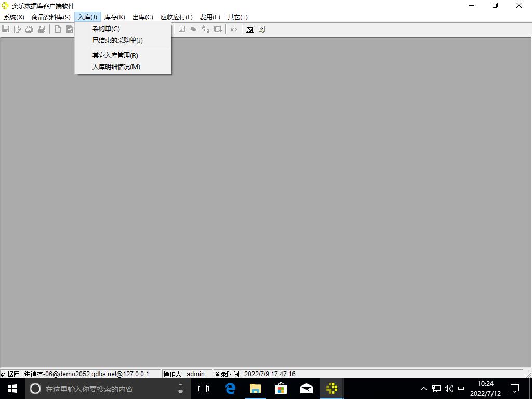This screenshot has width=532, height=399.
Task: Select 采购单(G) from the menu
Action: [x=106, y=29]
